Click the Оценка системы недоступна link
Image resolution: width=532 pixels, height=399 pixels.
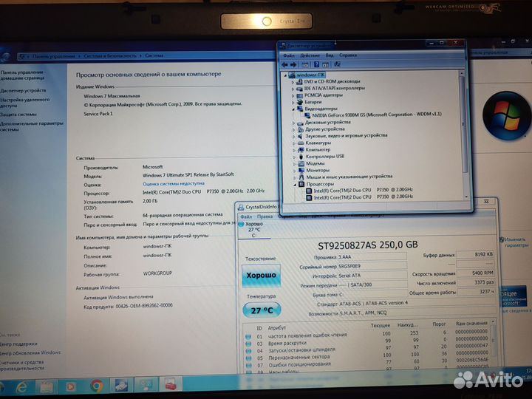click(173, 183)
